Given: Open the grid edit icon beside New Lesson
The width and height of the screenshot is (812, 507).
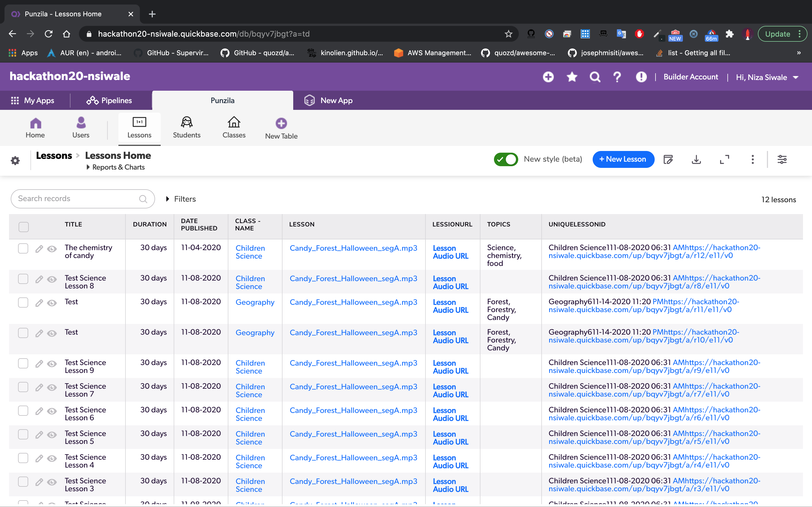Looking at the screenshot, I should tap(668, 159).
